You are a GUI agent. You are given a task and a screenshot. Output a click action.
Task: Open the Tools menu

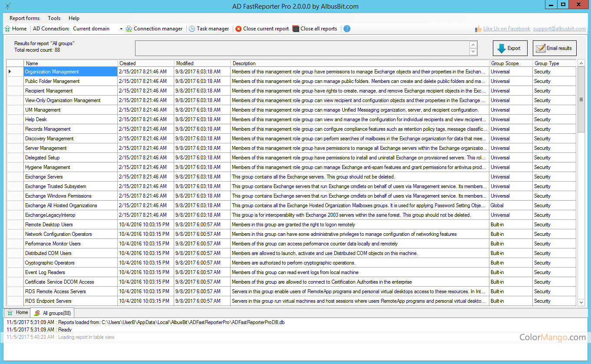(54, 18)
